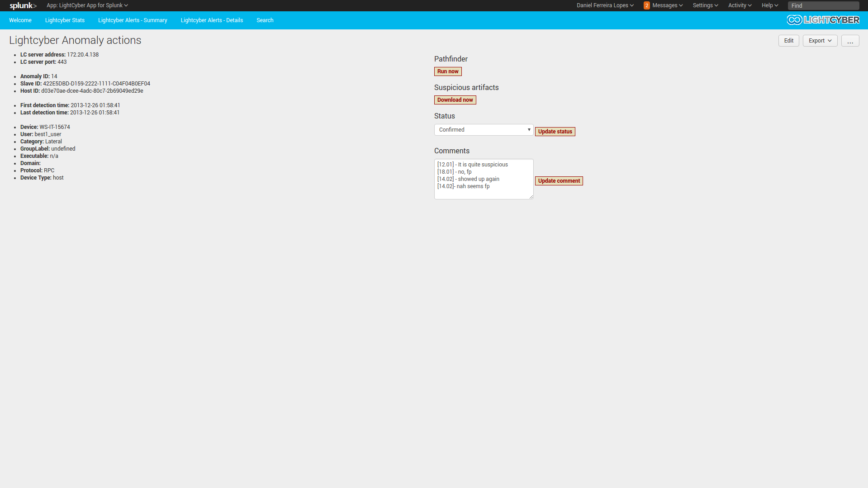This screenshot has height=488, width=868.
Task: Open Lightcyber Alerts - Details
Action: (x=212, y=20)
